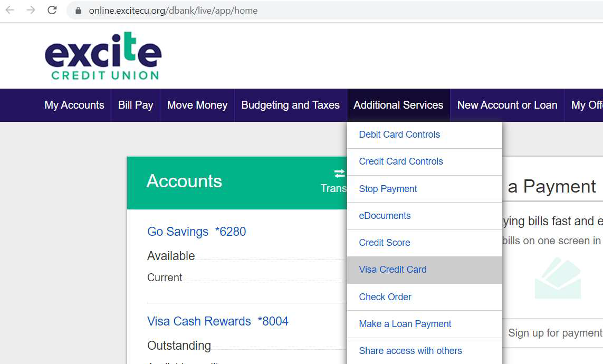Open the Bill Pay menu
This screenshot has width=603, height=364.
tap(136, 105)
